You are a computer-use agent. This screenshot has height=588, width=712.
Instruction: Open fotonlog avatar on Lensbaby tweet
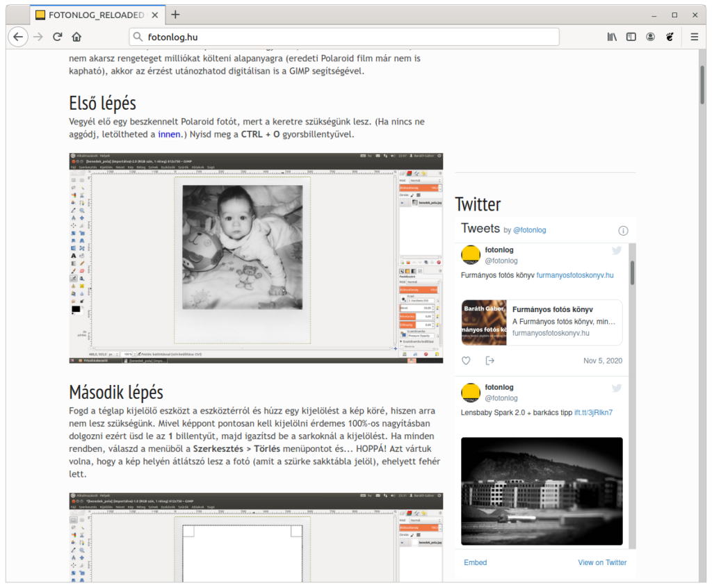(471, 392)
